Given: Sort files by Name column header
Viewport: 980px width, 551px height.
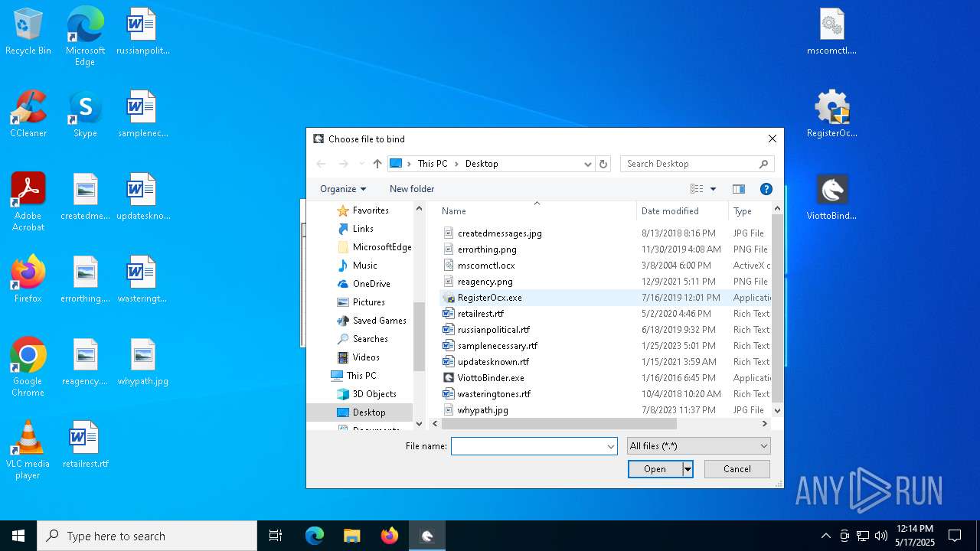Looking at the screenshot, I should coord(537,211).
